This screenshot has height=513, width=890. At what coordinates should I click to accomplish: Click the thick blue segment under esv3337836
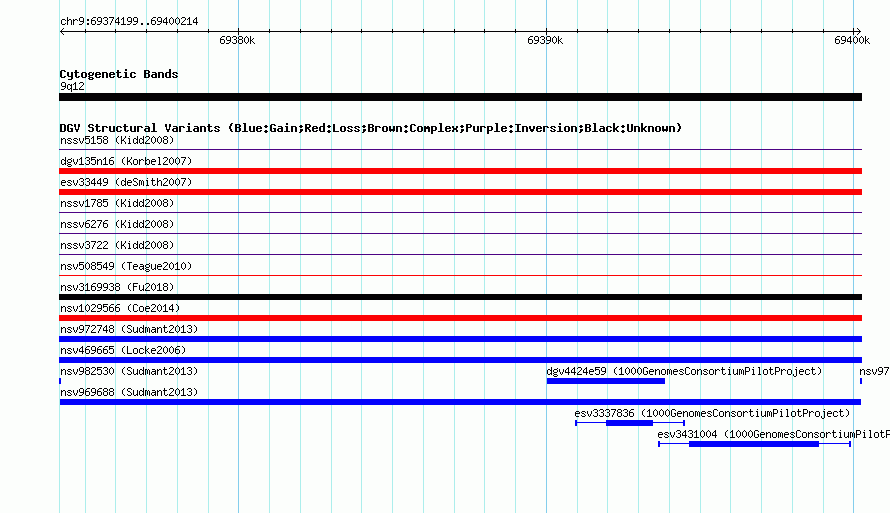[x=629, y=423]
